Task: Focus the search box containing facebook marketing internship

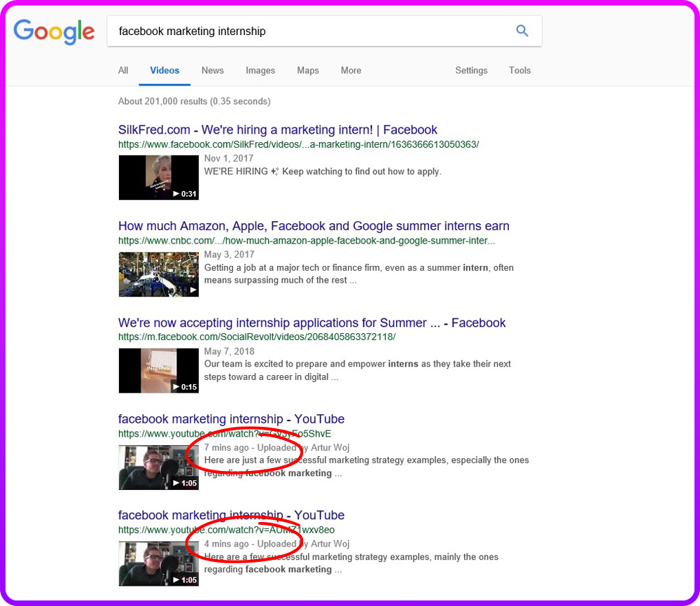Action: (x=325, y=31)
